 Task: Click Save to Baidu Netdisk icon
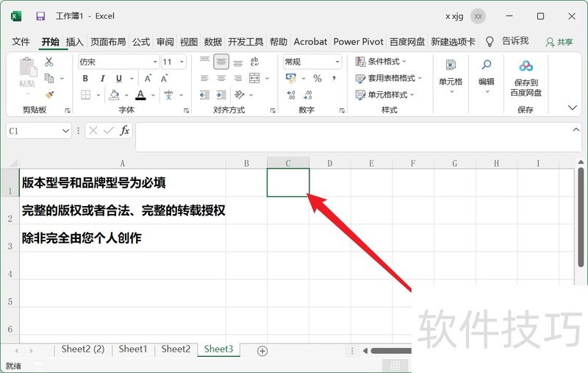click(526, 78)
